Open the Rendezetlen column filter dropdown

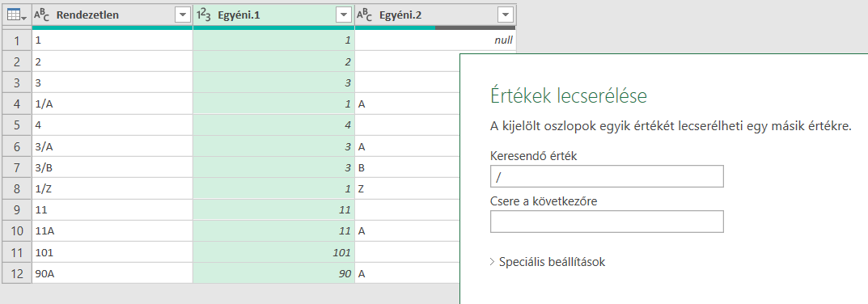tap(183, 15)
